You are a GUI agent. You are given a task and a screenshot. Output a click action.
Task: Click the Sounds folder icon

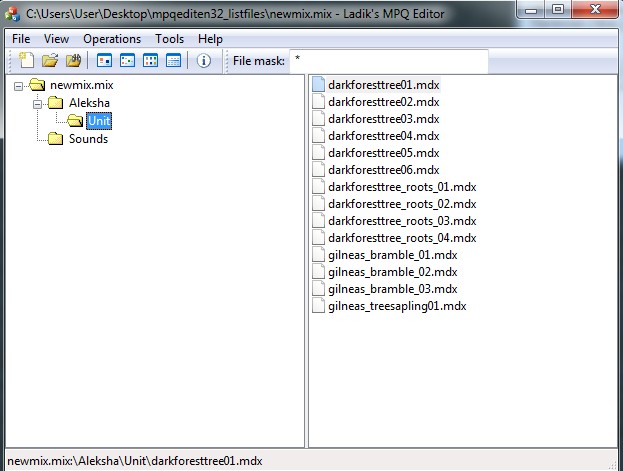pyautogui.click(x=56, y=139)
